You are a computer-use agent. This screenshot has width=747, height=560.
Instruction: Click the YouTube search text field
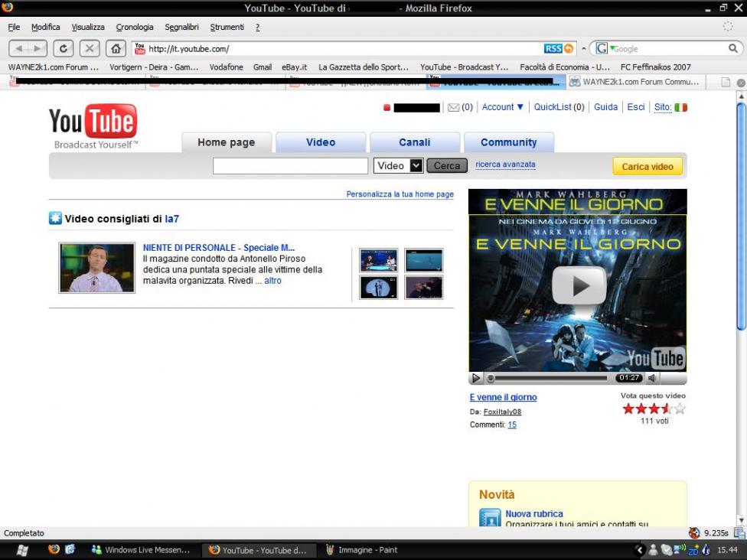click(x=290, y=166)
